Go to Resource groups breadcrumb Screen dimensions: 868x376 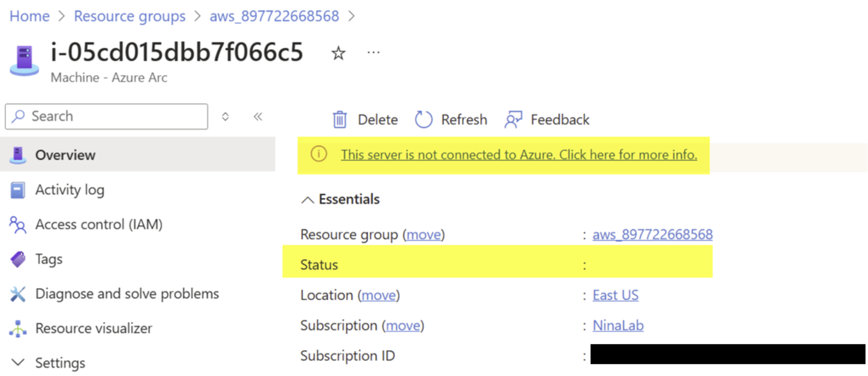130,16
